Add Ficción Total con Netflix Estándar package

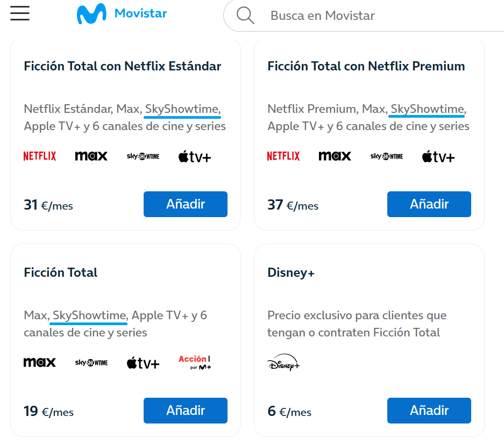(186, 204)
